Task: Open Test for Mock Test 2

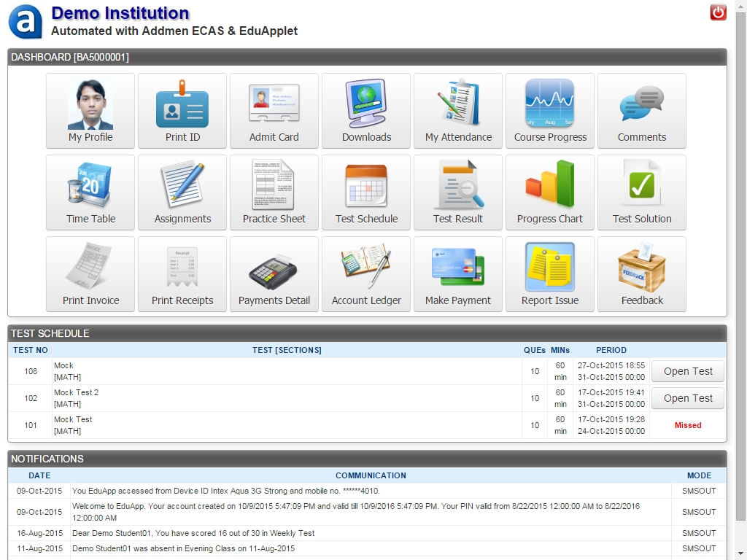Action: pyautogui.click(x=688, y=398)
